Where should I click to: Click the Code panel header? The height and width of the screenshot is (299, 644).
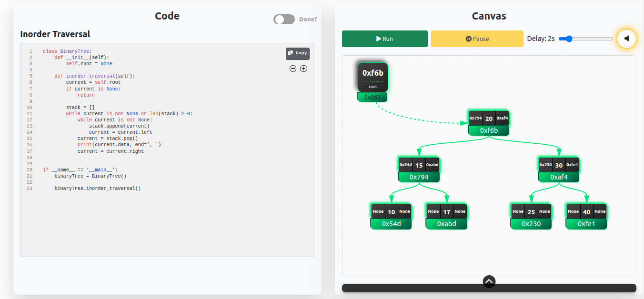pos(167,16)
